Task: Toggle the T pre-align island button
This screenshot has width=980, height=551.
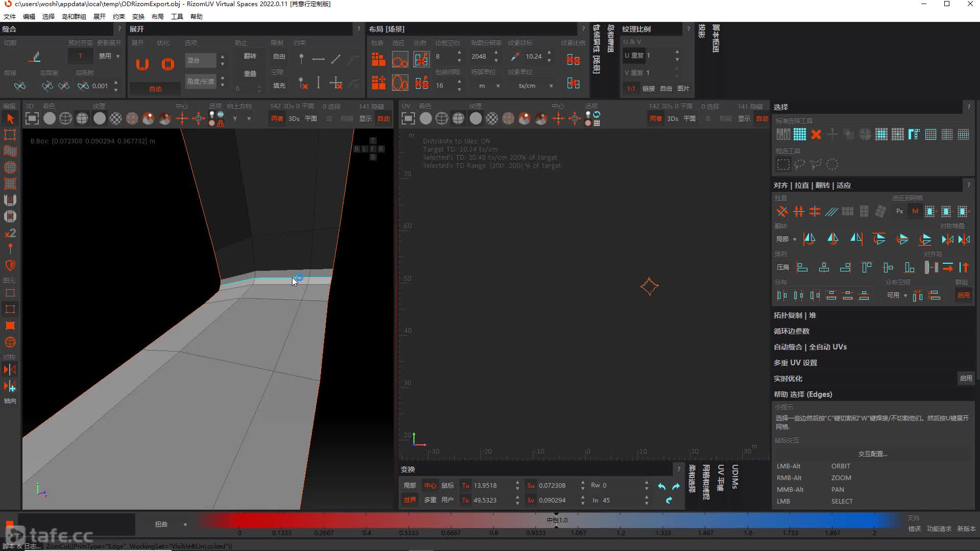Action: 80,56
